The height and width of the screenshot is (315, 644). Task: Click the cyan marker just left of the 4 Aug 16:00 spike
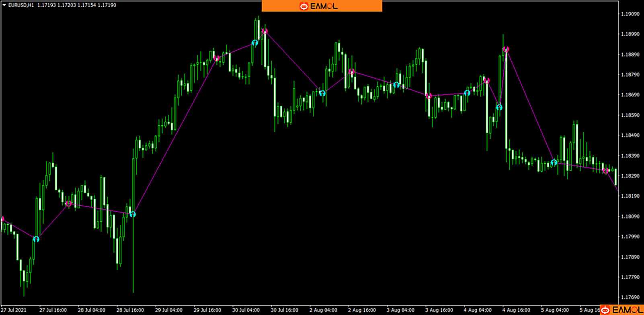pos(499,107)
